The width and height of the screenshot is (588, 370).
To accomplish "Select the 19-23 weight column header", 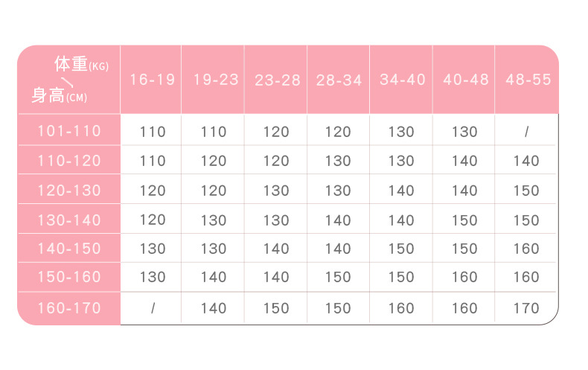I will pos(215,80).
